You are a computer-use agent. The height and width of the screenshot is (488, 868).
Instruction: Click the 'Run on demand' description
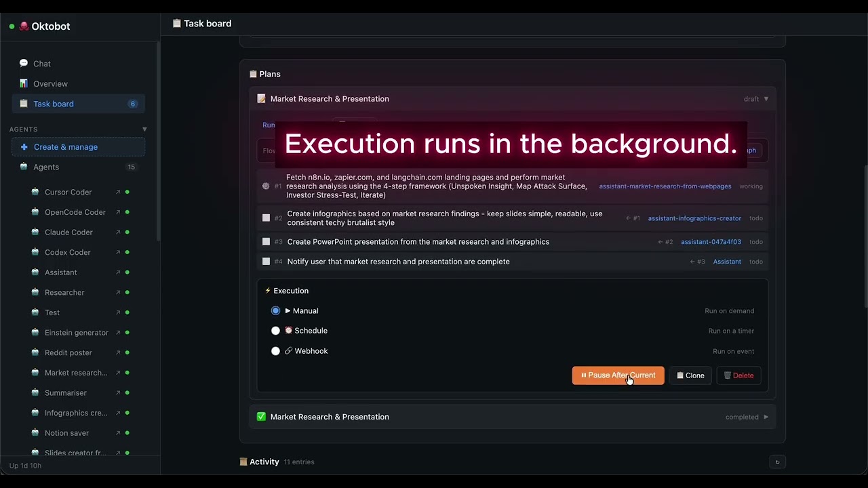coord(729,311)
